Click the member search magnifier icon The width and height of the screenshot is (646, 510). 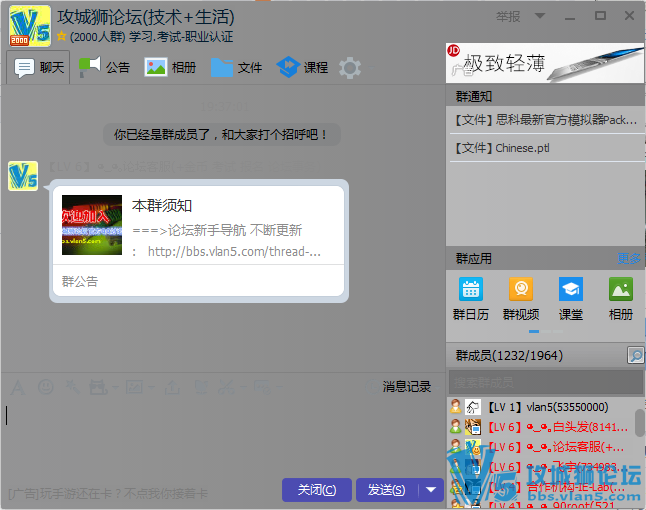pyautogui.click(x=635, y=355)
